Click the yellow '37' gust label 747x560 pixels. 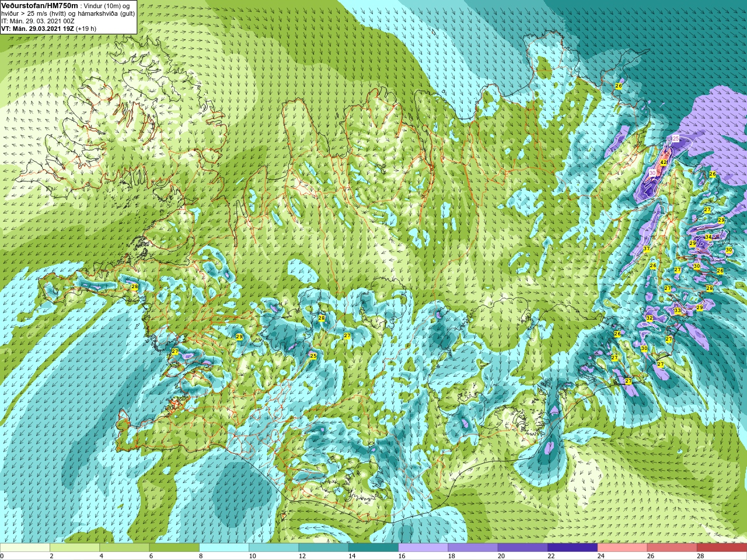tap(647, 249)
